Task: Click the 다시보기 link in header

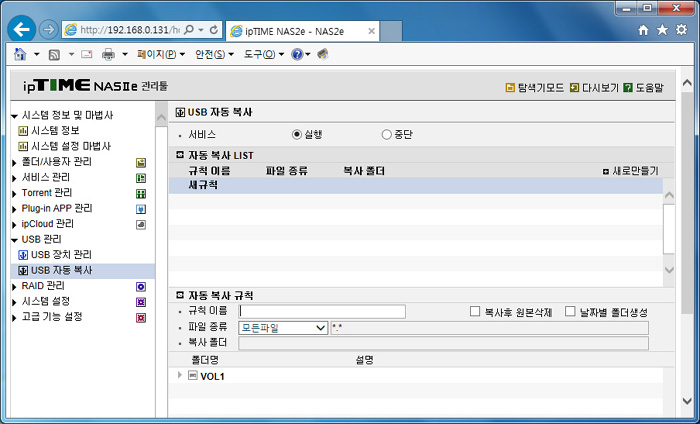Action: tap(594, 88)
